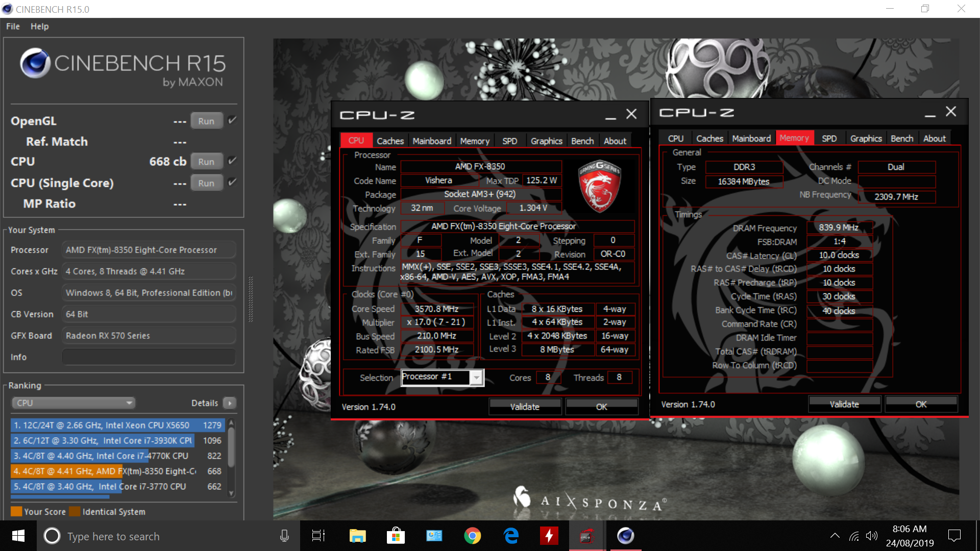
Task: Show hidden system tray icons
Action: [x=835, y=536]
